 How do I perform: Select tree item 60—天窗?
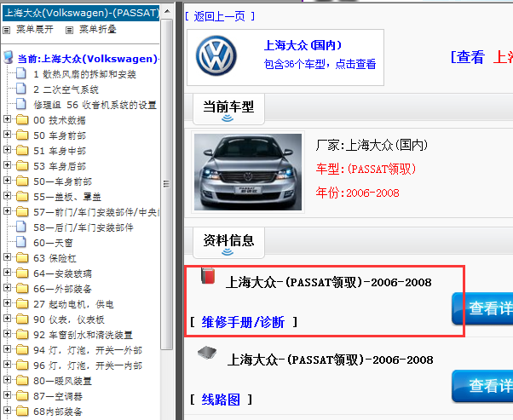click(53, 243)
